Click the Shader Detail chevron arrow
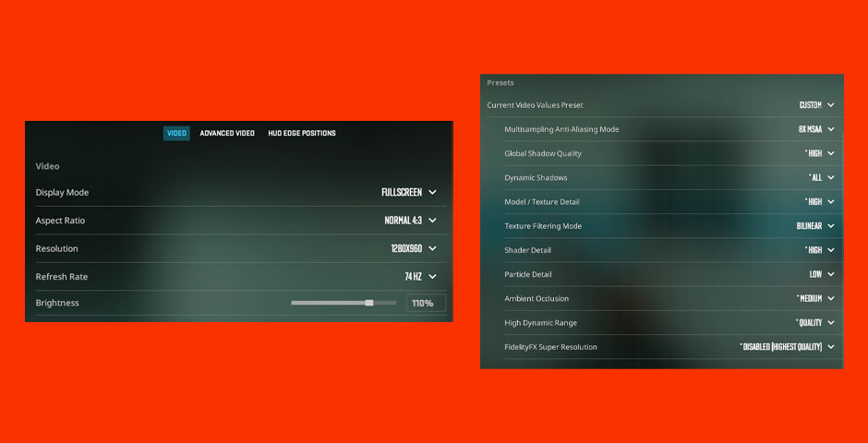 tap(831, 250)
